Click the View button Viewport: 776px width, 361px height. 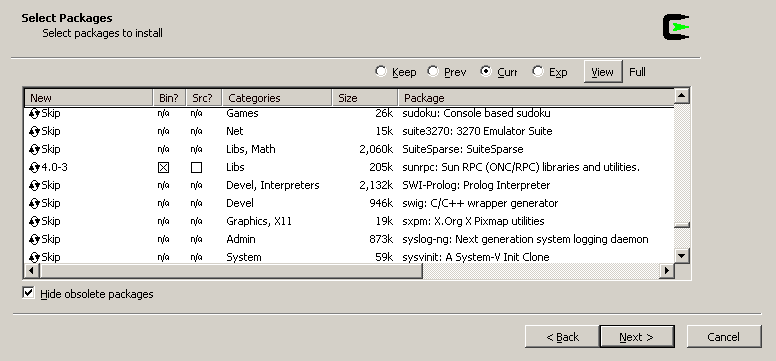point(603,72)
